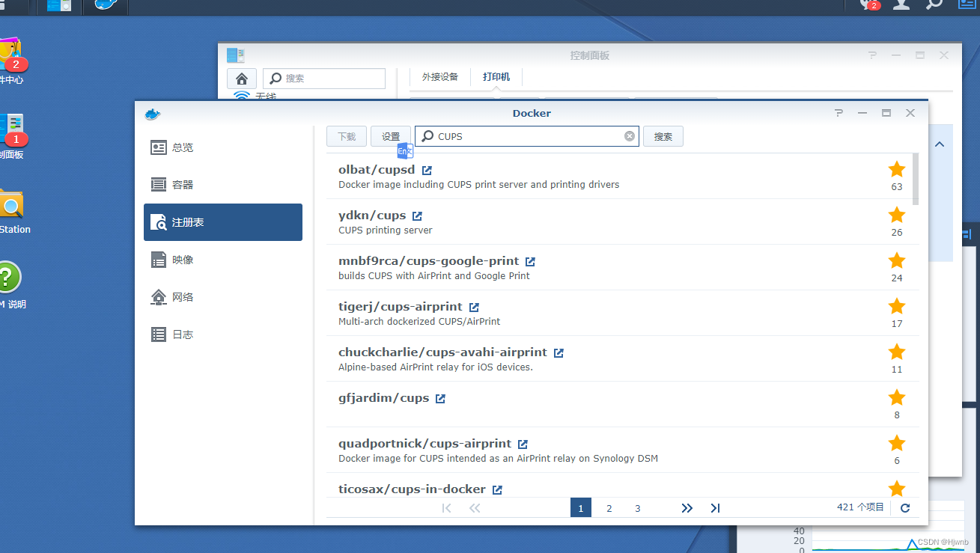Go to results page 2

609,508
